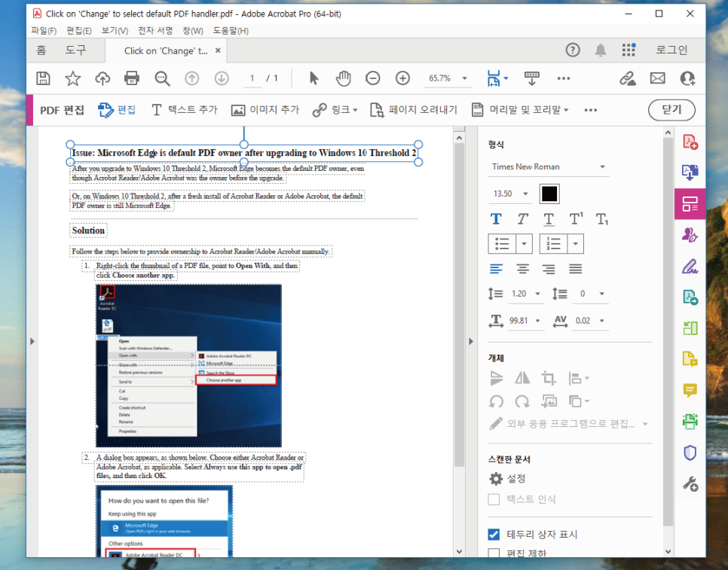Enable the 텍스트 인식 checkbox
The height and width of the screenshot is (570, 728).
pos(494,499)
